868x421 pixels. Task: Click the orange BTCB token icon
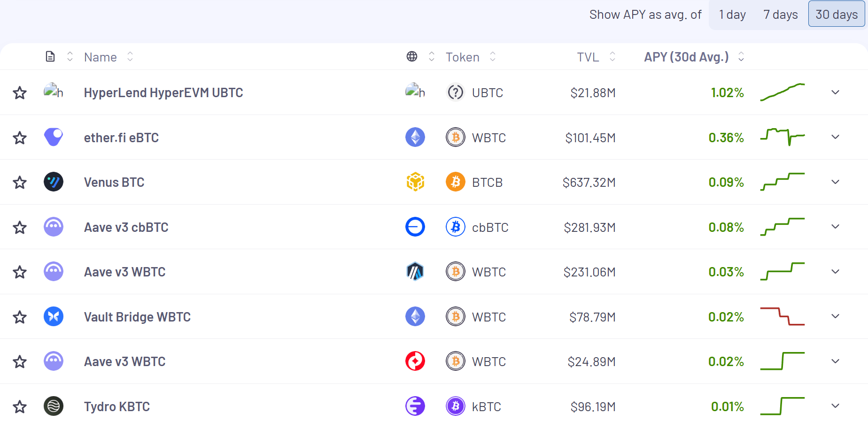pos(456,182)
